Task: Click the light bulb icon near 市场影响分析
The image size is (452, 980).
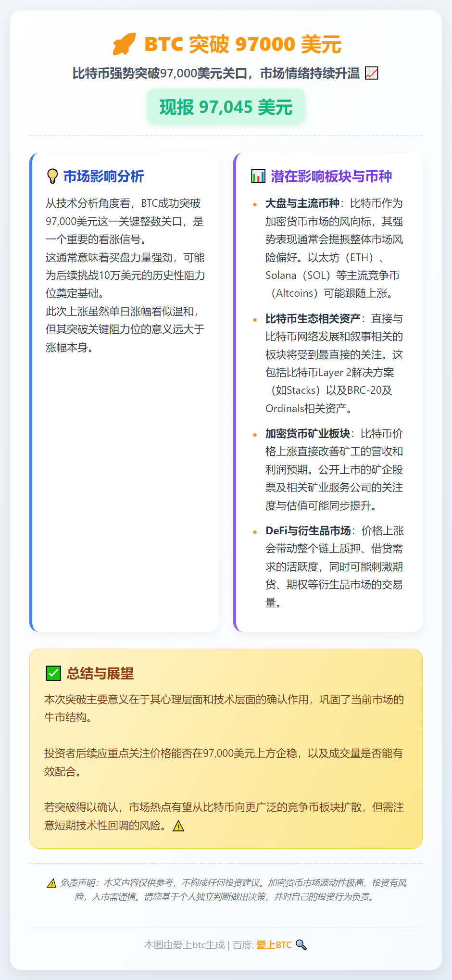Action: click(52, 176)
